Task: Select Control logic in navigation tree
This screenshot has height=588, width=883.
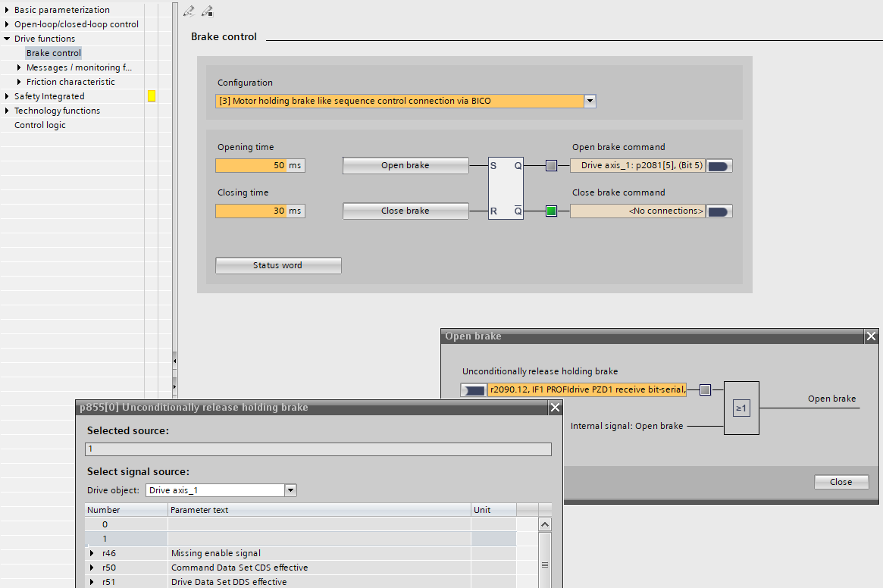Action: [x=39, y=125]
